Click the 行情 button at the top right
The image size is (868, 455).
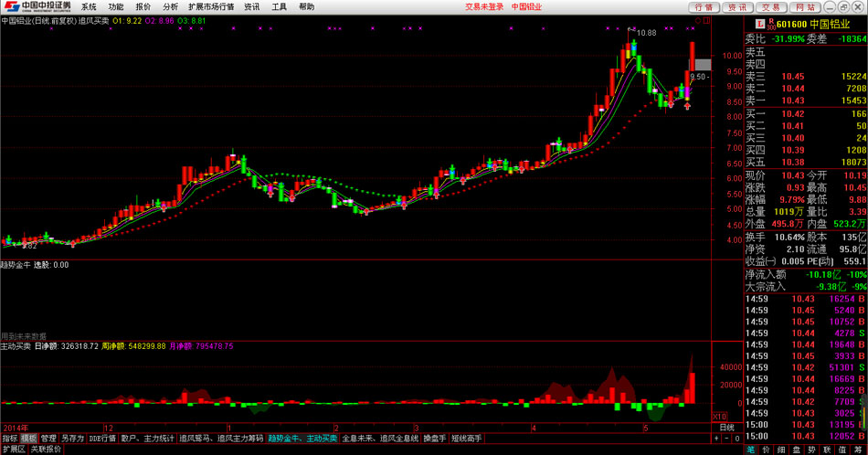[x=704, y=6]
